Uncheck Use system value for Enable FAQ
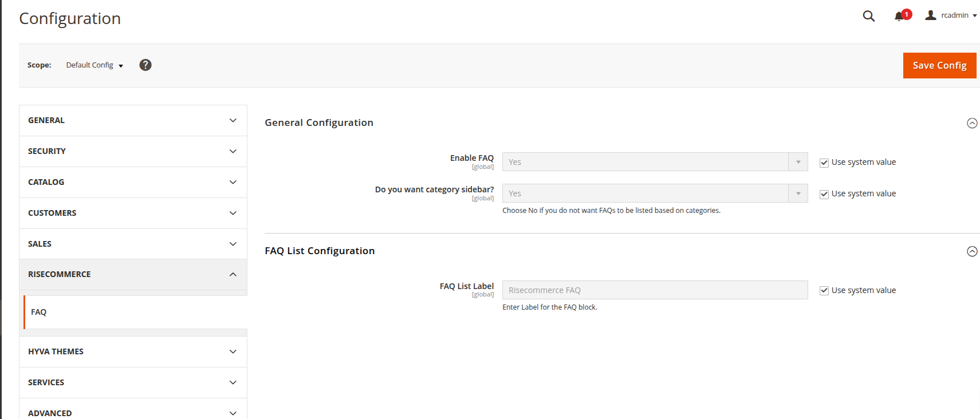This screenshot has width=980, height=419. [x=824, y=163]
